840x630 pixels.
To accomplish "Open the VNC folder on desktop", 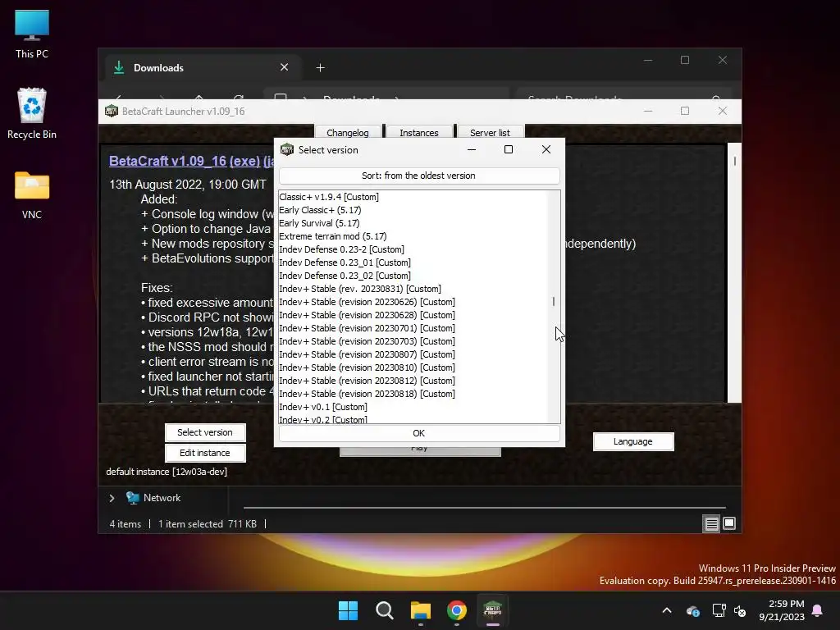I will [32, 195].
